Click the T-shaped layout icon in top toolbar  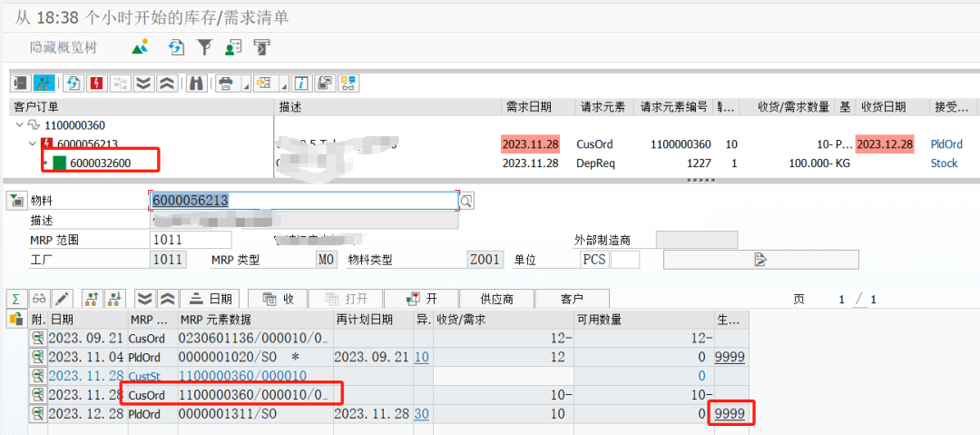click(x=262, y=47)
